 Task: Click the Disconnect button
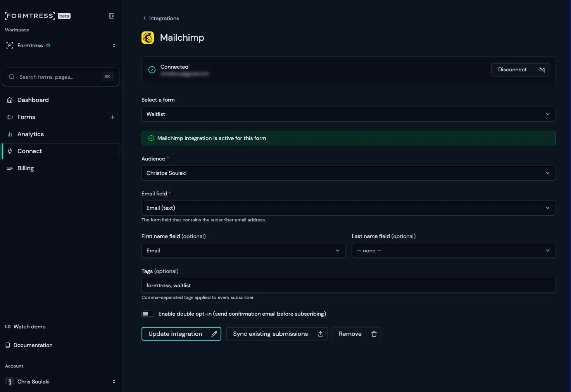click(520, 70)
